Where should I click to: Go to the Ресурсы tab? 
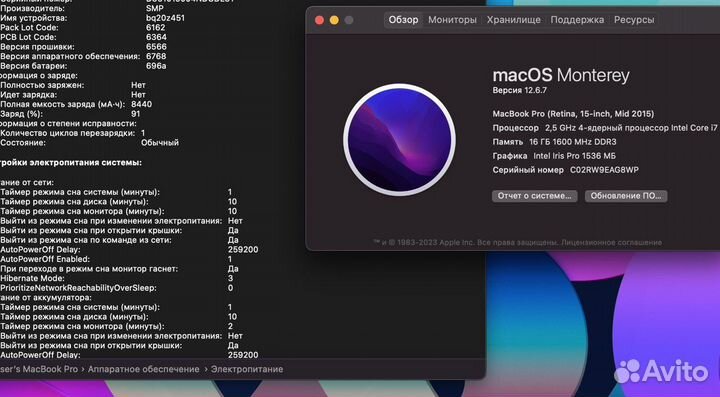pos(634,20)
